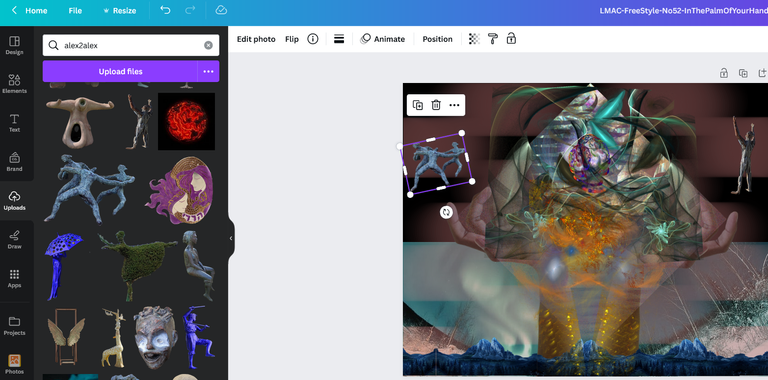Click the Upload files button
The image size is (768, 380).
(120, 71)
